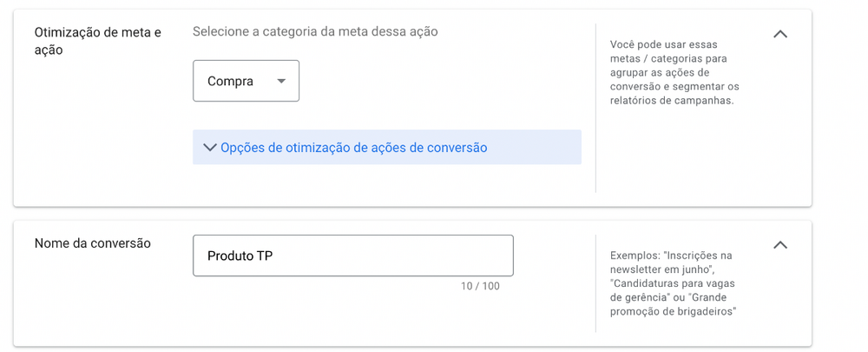Collapse the Nome da conversão card
The width and height of the screenshot is (868, 352).
[780, 245]
